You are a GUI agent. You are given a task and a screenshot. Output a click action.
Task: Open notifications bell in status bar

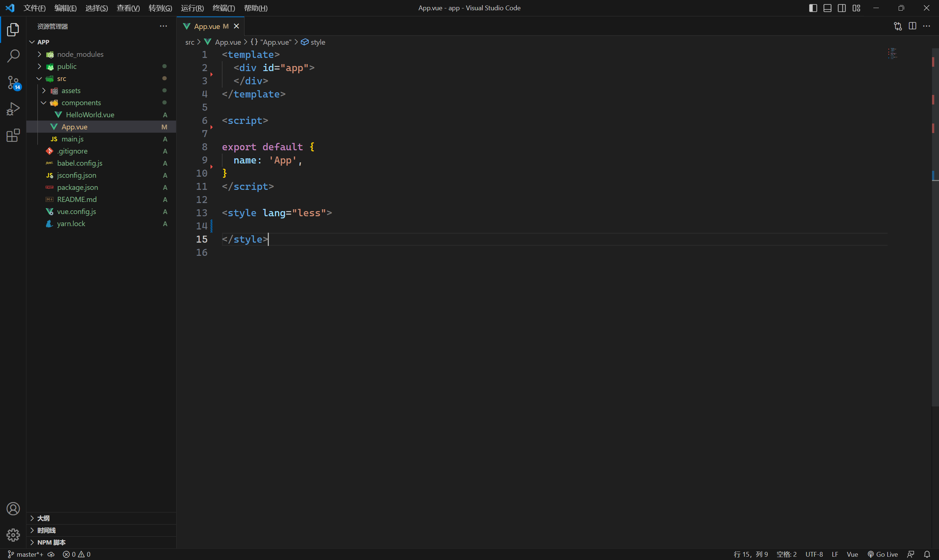(927, 554)
